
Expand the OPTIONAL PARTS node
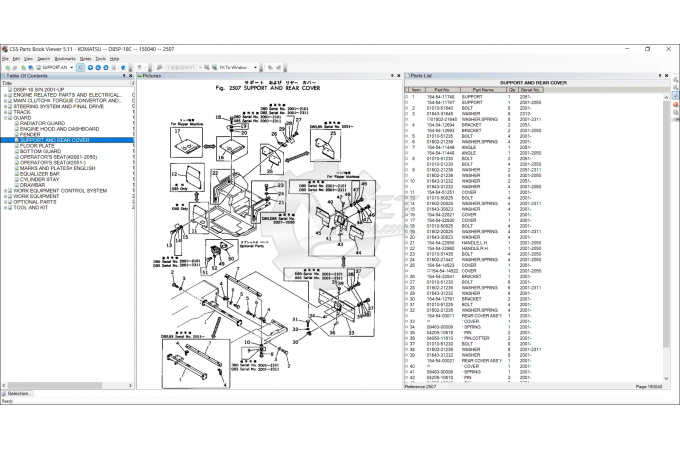tap(5, 202)
